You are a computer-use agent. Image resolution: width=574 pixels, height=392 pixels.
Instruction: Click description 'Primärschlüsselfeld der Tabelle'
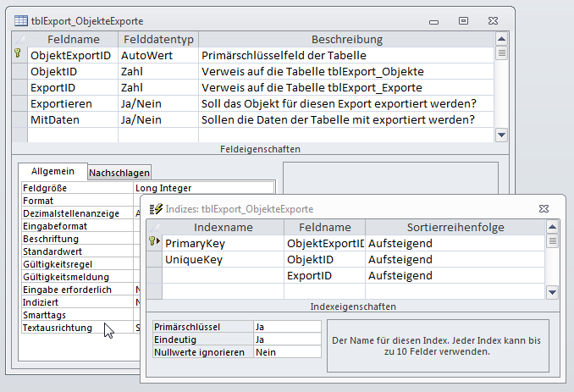pos(284,55)
